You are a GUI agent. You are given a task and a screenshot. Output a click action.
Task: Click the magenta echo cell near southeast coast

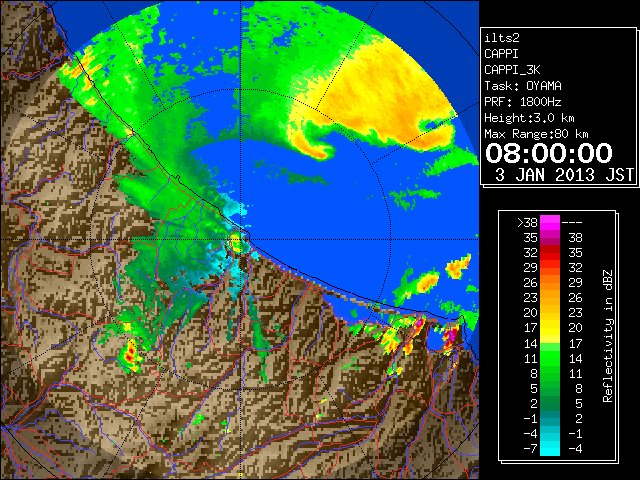tap(450, 337)
